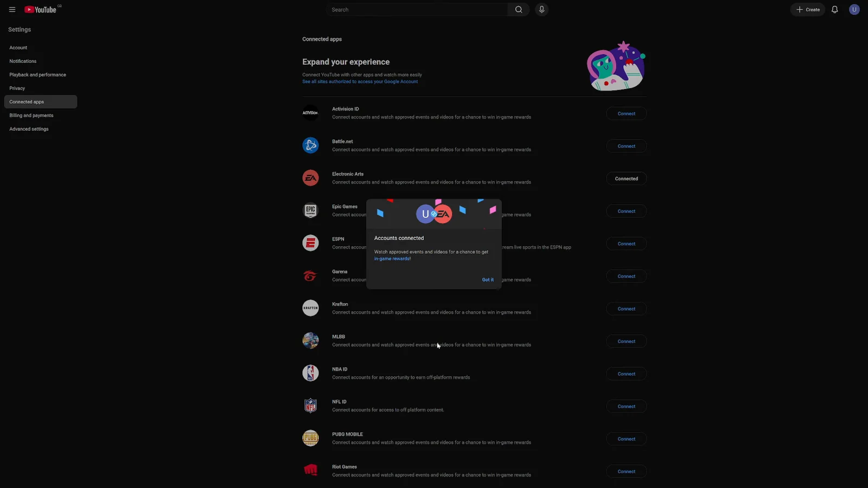Viewport: 868px width, 488px height.
Task: Follow the in-game rewards link
Action: [x=392, y=259]
